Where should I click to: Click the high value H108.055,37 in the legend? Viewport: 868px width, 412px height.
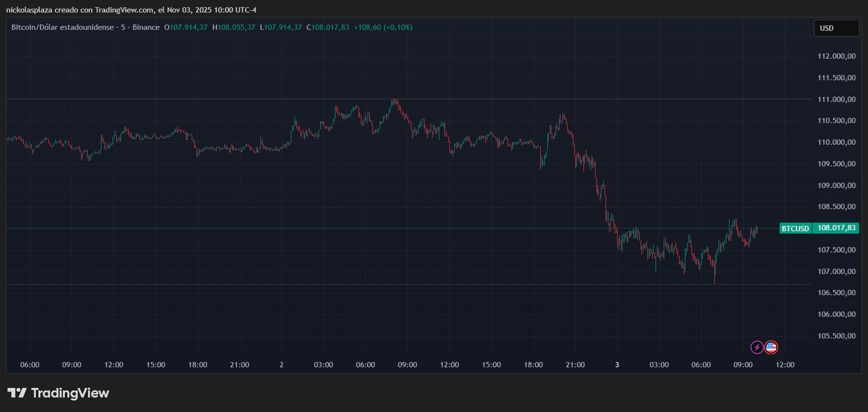[234, 27]
